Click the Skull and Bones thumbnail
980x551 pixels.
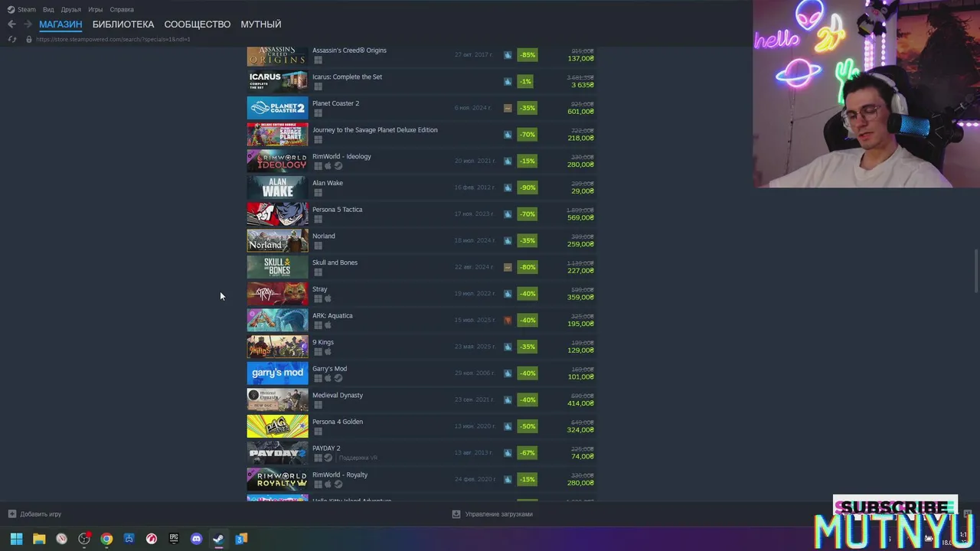pyautogui.click(x=277, y=267)
